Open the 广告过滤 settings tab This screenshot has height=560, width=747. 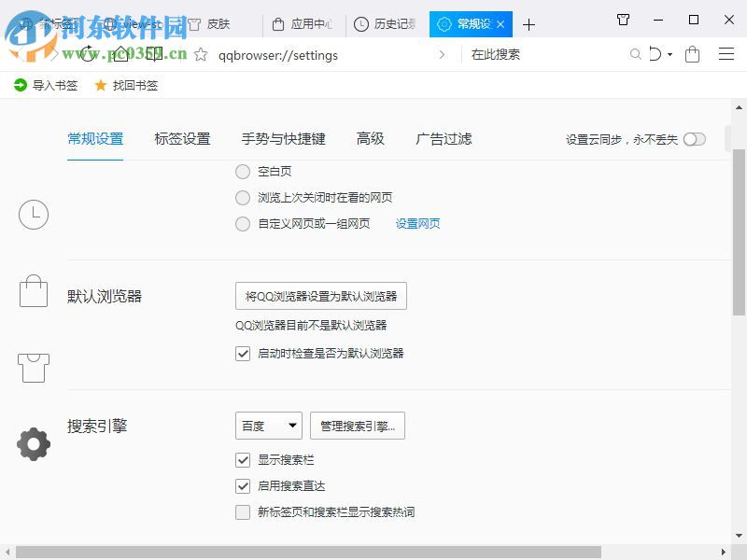pos(443,138)
